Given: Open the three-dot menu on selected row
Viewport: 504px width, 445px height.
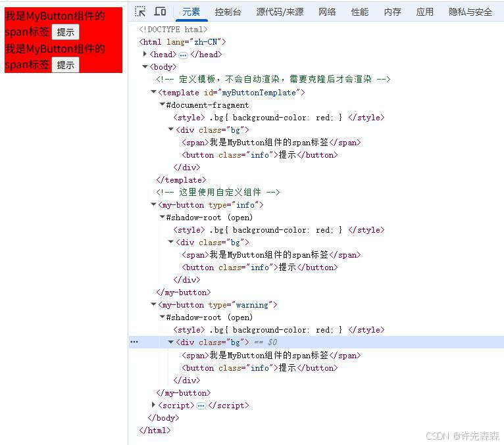Looking at the screenshot, I should pyautogui.click(x=134, y=342).
